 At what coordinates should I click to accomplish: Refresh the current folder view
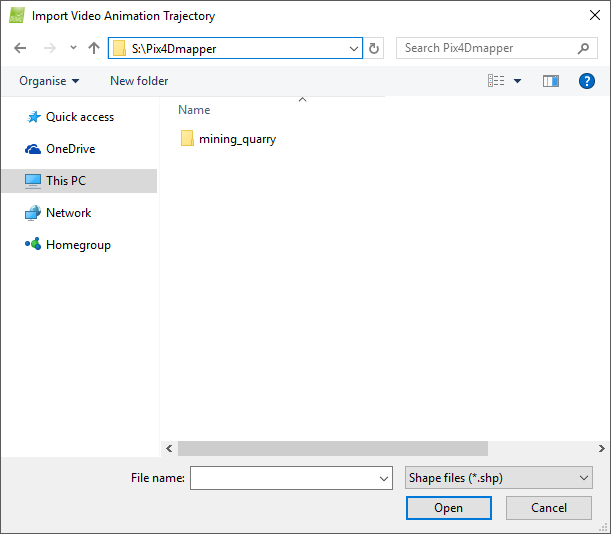tap(375, 48)
